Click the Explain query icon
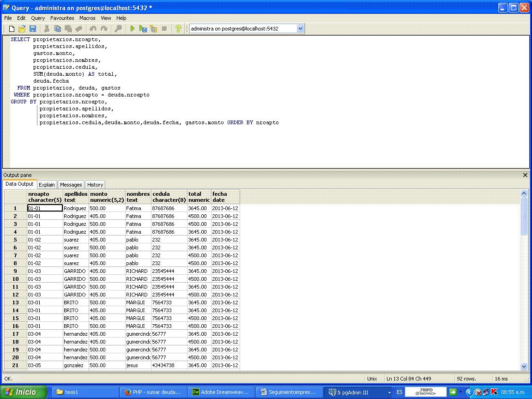 coord(154,29)
